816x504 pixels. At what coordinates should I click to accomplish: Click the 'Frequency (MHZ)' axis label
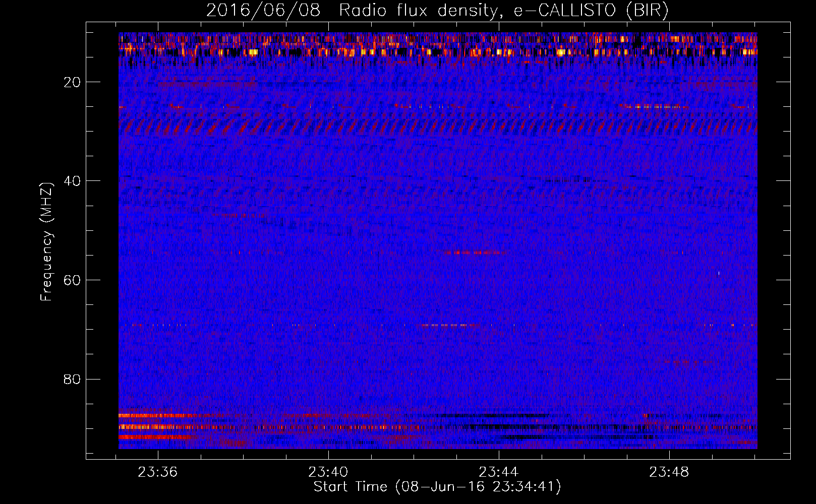tap(46, 242)
